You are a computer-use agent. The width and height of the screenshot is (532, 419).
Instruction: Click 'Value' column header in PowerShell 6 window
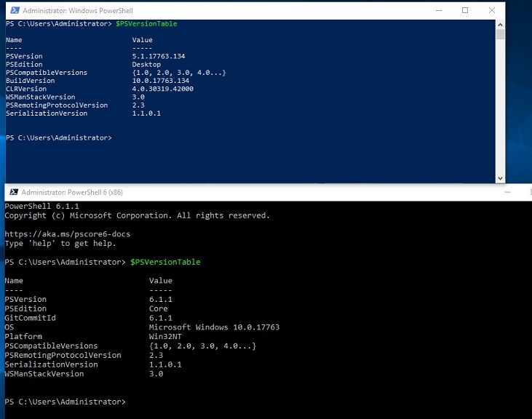(x=161, y=281)
